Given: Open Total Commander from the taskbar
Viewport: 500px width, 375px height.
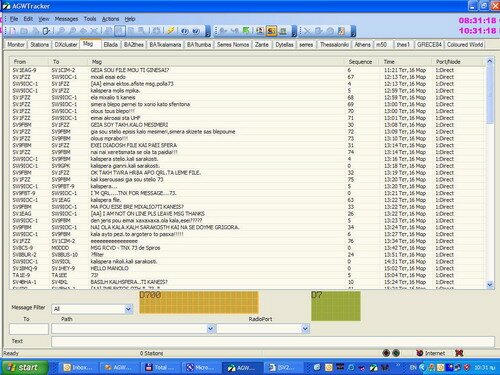Looking at the screenshot, I should coord(160,367).
